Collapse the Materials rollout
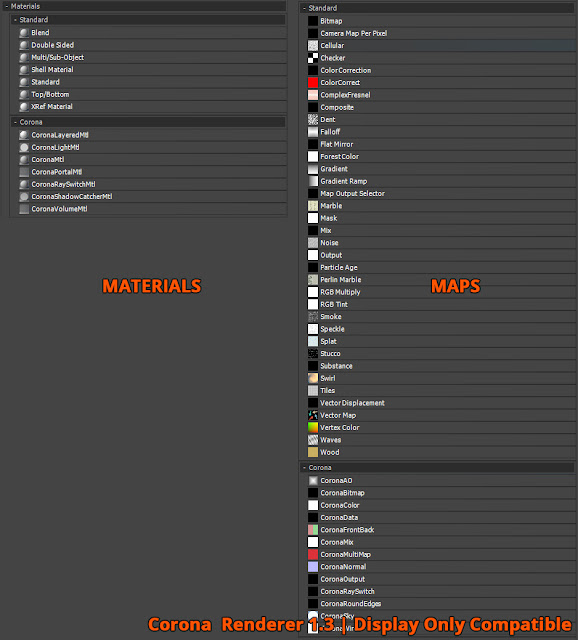 point(7,6)
